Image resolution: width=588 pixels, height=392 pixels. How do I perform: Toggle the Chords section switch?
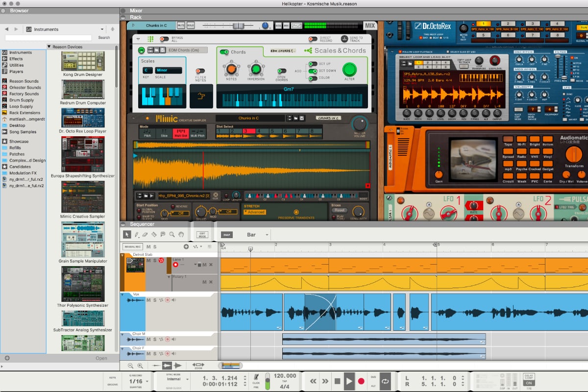[224, 52]
